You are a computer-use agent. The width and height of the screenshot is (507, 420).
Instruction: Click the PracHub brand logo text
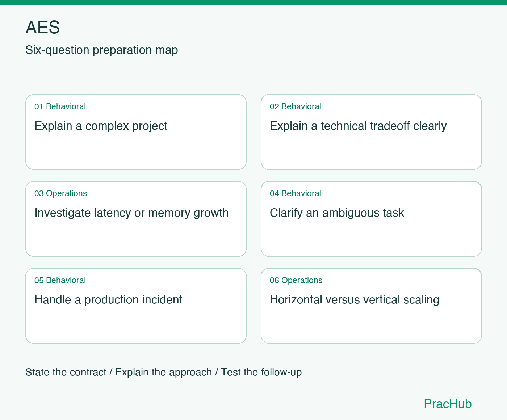(448, 404)
